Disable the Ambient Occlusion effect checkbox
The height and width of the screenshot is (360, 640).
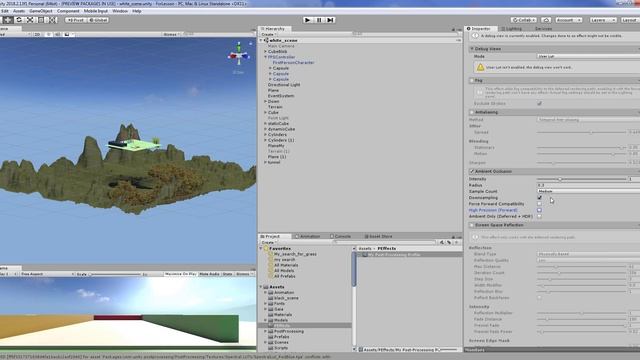472,171
